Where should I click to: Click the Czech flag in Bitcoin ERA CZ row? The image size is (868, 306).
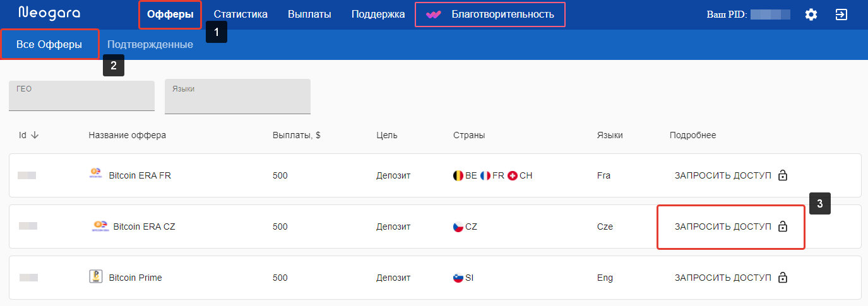458,227
